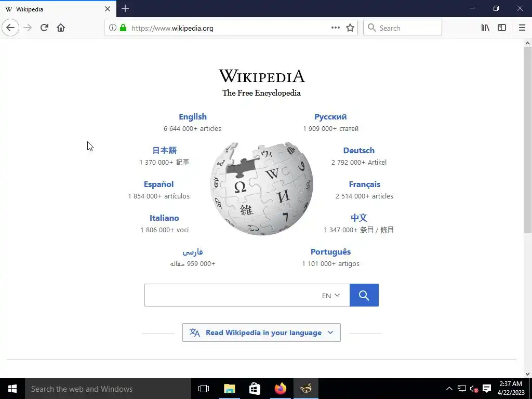Go back using the browser back arrow

[10, 28]
